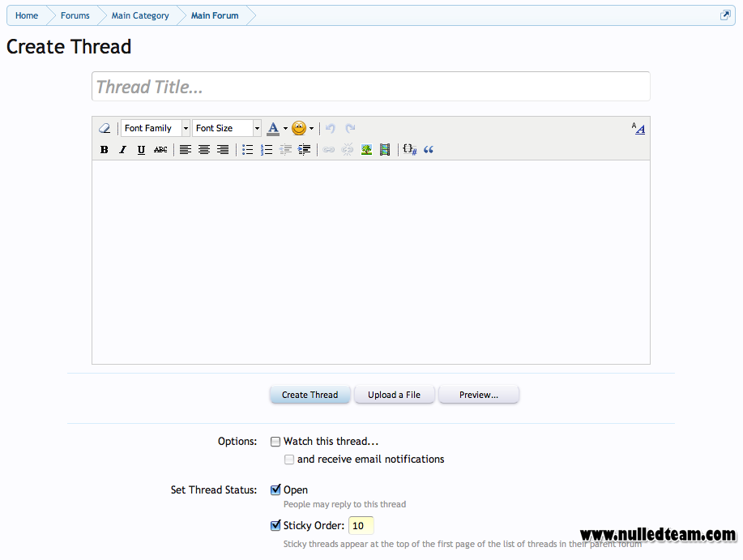Click inside the message editor body
This screenshot has height=560, width=743.
pos(371,262)
